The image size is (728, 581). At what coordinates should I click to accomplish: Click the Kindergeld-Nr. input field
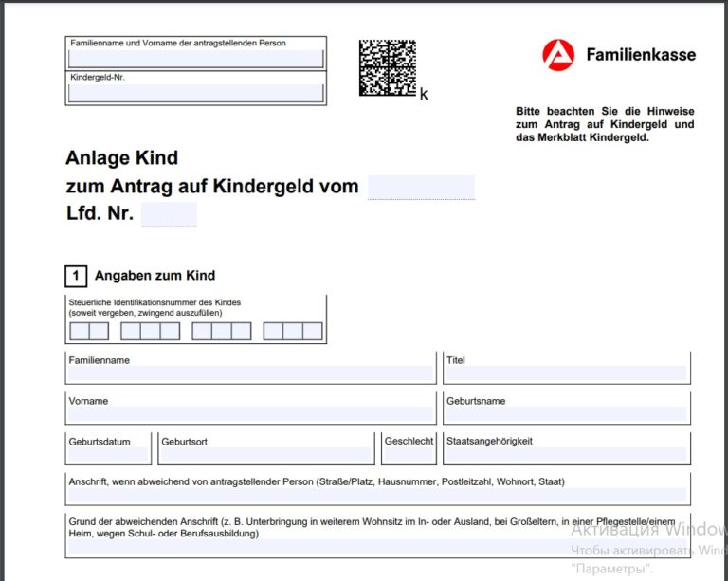click(x=195, y=93)
